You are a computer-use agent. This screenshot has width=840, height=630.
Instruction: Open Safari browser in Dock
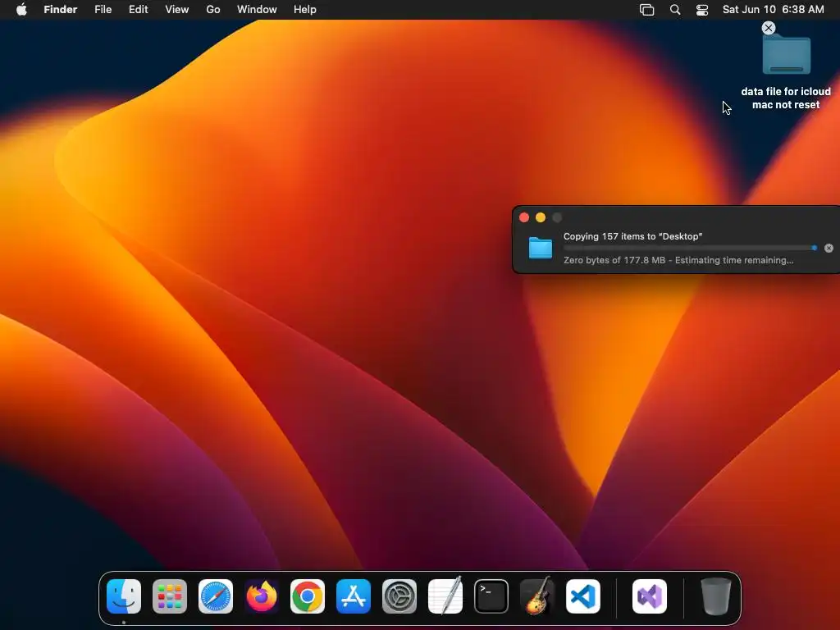point(216,596)
